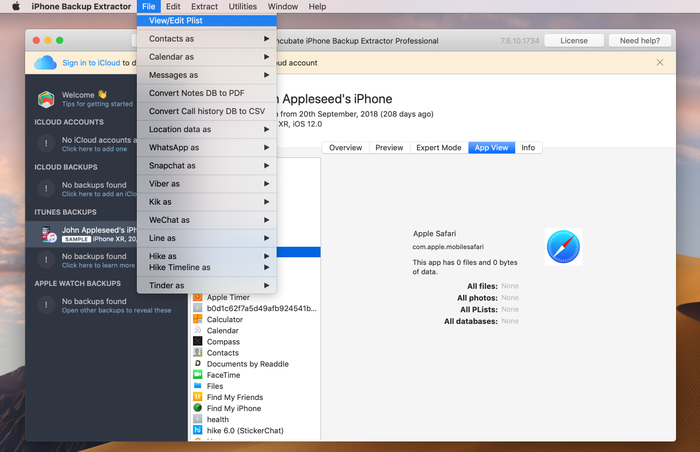700x452 pixels.
Task: Click the Find My Friends icon
Action: pyautogui.click(x=197, y=397)
